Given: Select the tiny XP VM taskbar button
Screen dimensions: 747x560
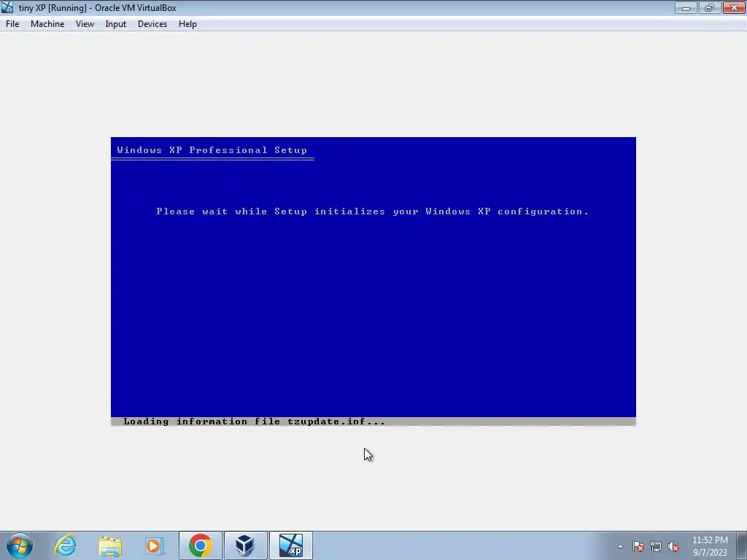Looking at the screenshot, I should (x=291, y=545).
